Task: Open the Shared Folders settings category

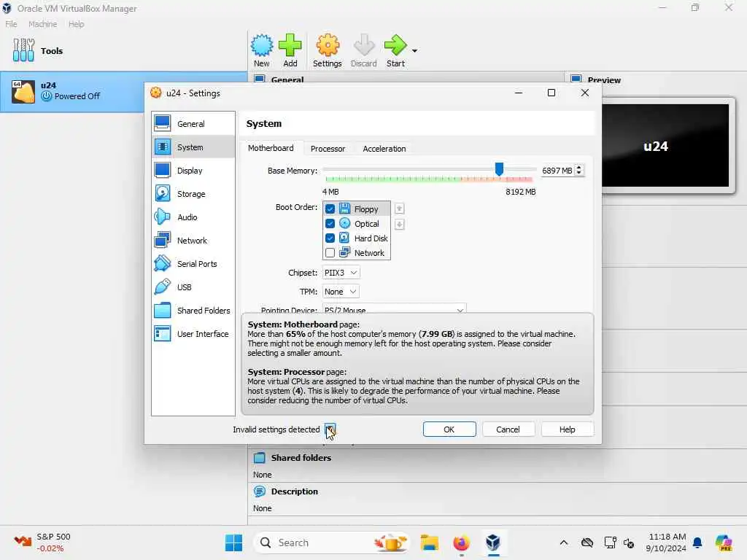Action: (x=193, y=311)
